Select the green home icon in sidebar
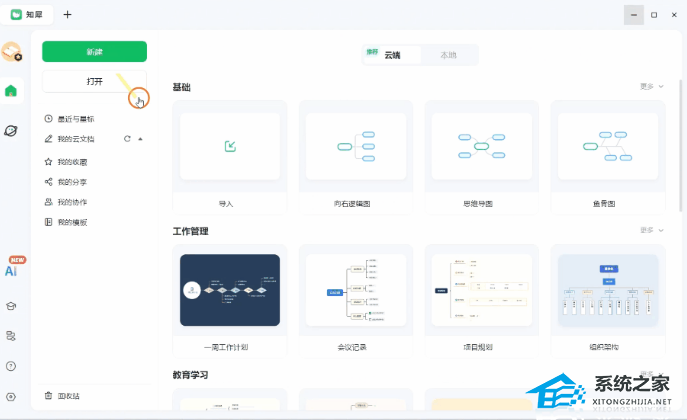 11,91
